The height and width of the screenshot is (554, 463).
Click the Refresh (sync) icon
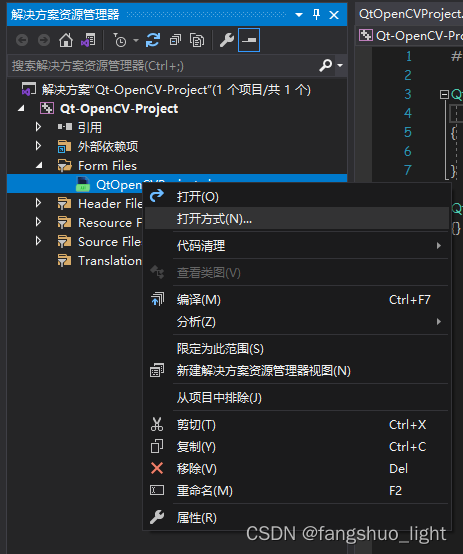153,40
